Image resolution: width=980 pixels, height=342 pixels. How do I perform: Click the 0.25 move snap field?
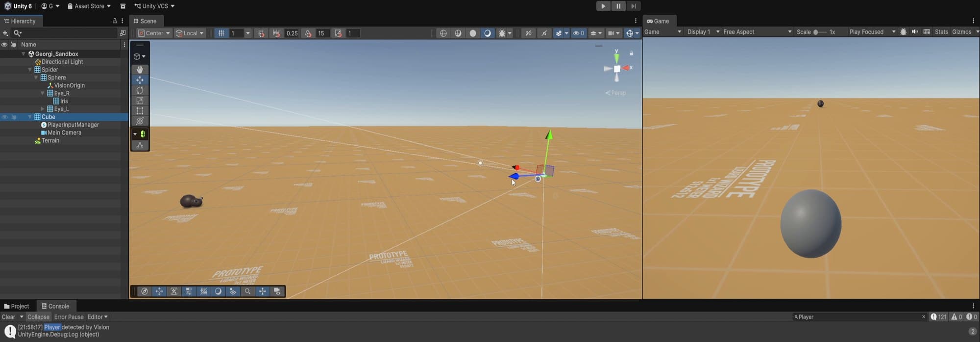292,33
